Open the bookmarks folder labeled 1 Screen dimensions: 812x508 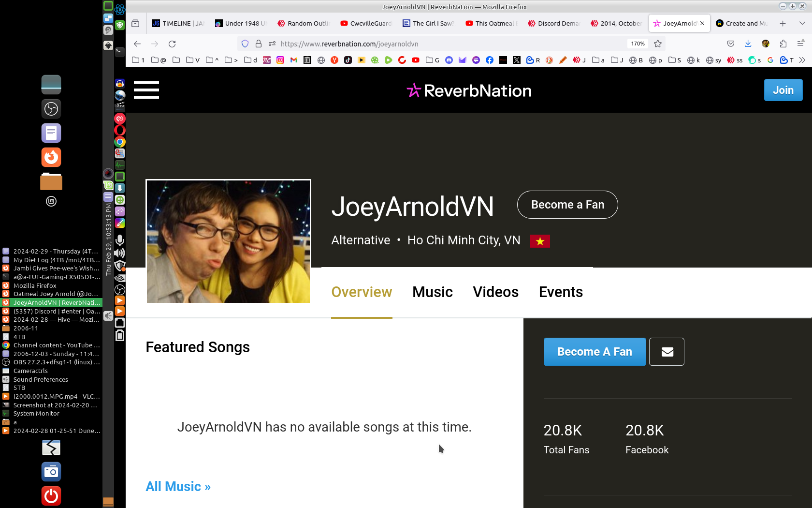pos(138,60)
